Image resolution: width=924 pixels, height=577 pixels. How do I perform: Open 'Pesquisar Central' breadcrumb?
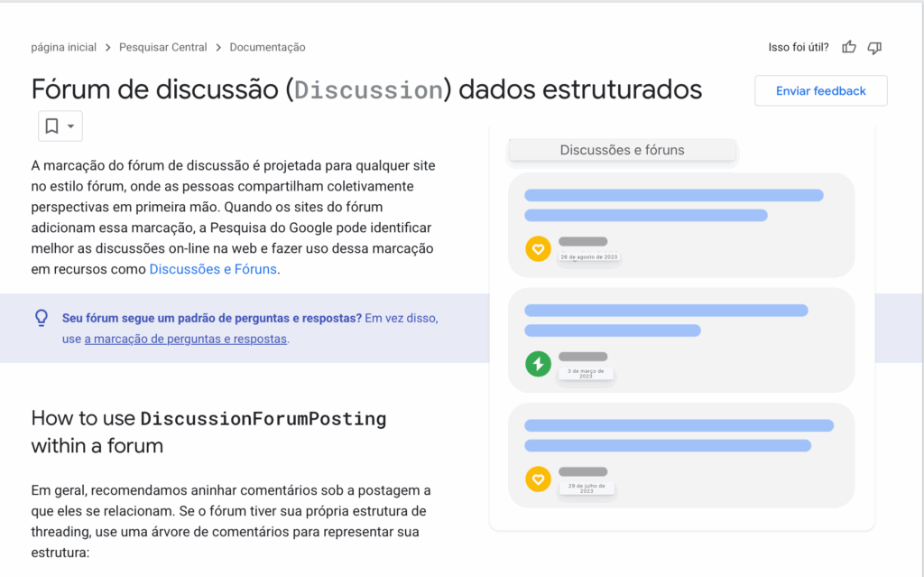coord(163,47)
